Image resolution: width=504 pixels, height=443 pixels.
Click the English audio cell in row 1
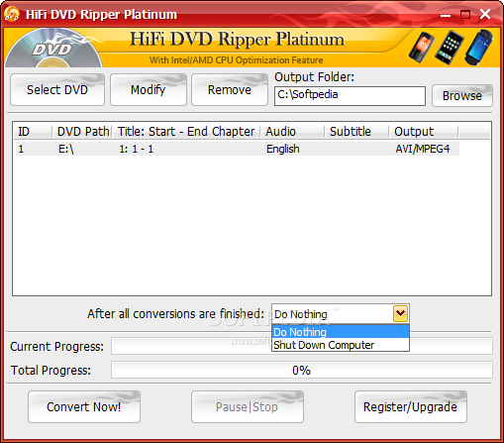(283, 149)
